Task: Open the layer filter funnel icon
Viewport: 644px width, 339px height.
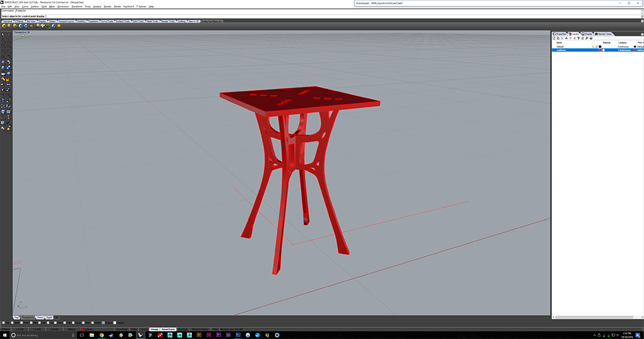Action: click(x=578, y=38)
